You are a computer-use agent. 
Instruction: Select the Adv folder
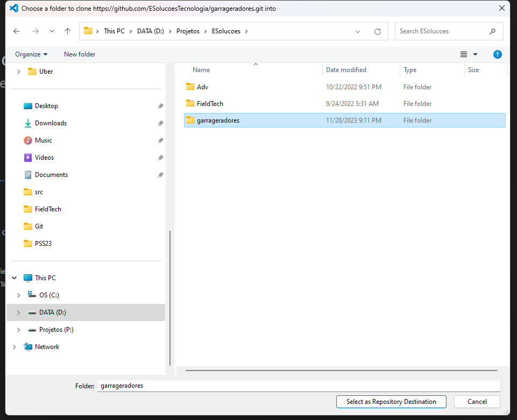click(202, 87)
